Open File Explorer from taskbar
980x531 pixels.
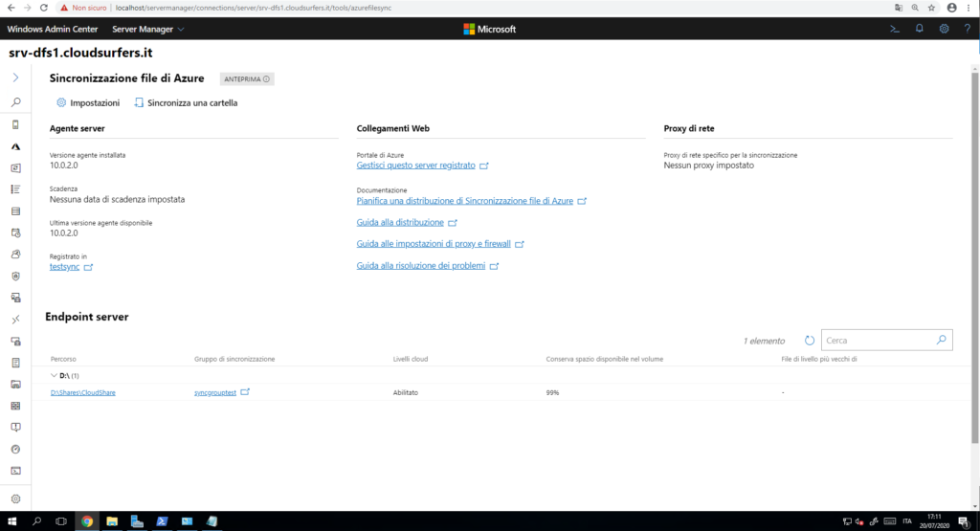pyautogui.click(x=112, y=521)
